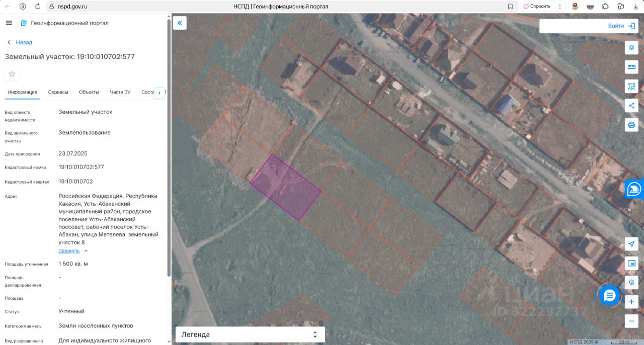This screenshot has height=345, width=644.
Task: Collapse the address with Свернуть
Action: coord(73,251)
